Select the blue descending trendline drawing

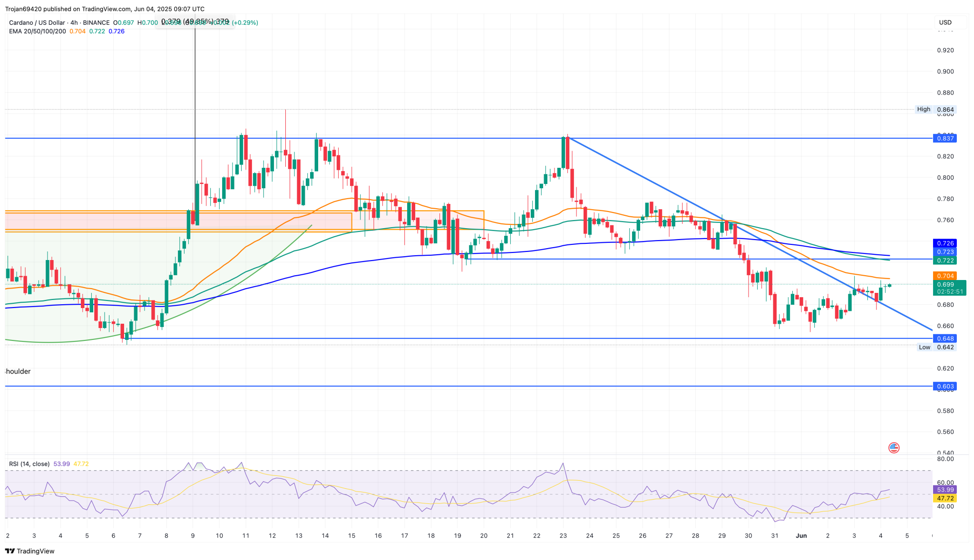pyautogui.click(x=750, y=233)
